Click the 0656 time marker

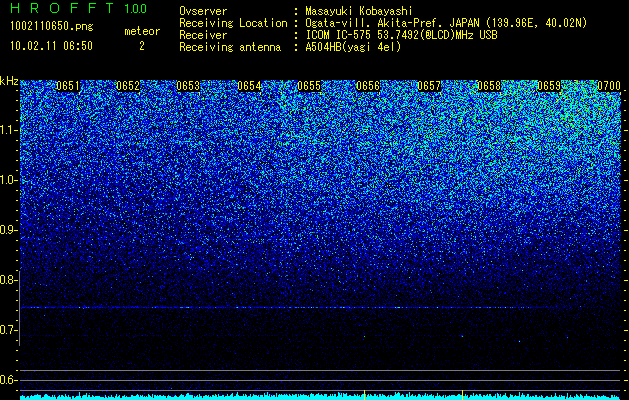pos(368,86)
